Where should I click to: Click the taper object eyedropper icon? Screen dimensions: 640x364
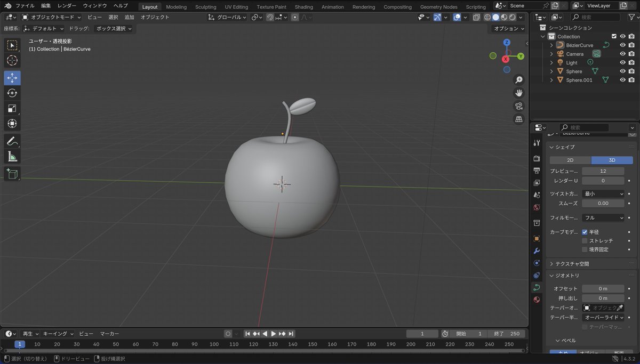pyautogui.click(x=620, y=308)
